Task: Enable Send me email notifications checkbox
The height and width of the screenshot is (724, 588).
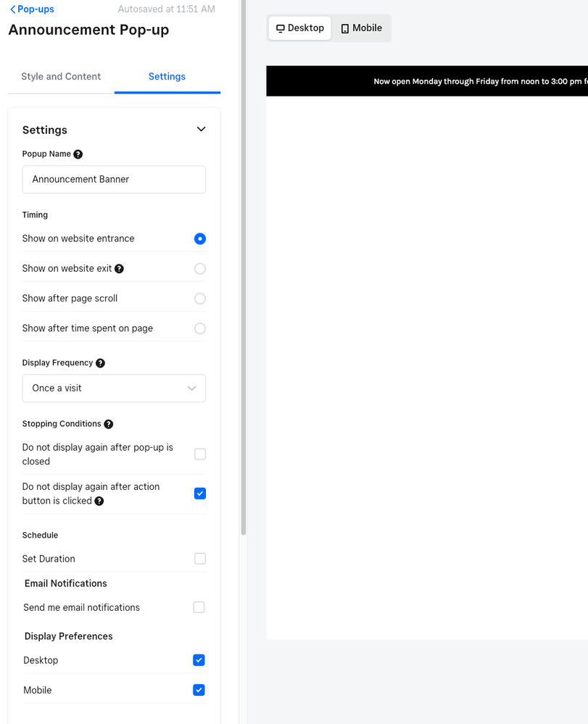Action: (199, 607)
